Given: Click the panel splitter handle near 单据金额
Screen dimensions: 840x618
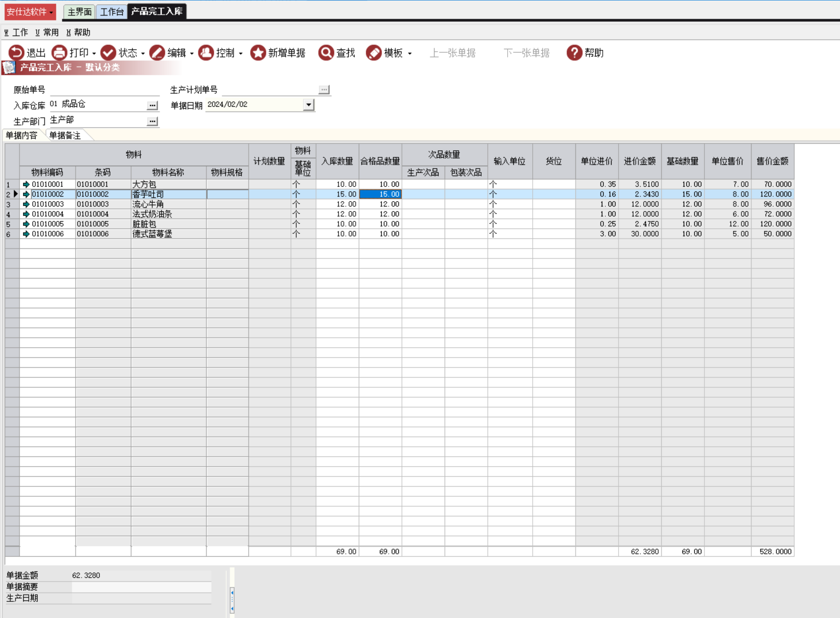Looking at the screenshot, I should coord(232,600).
